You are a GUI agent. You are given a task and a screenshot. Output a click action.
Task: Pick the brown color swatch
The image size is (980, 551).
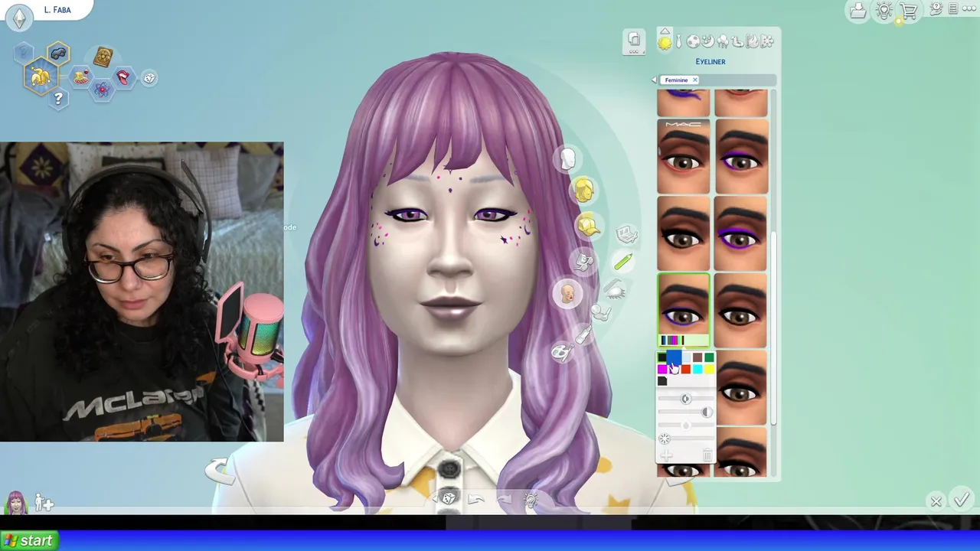[697, 358]
